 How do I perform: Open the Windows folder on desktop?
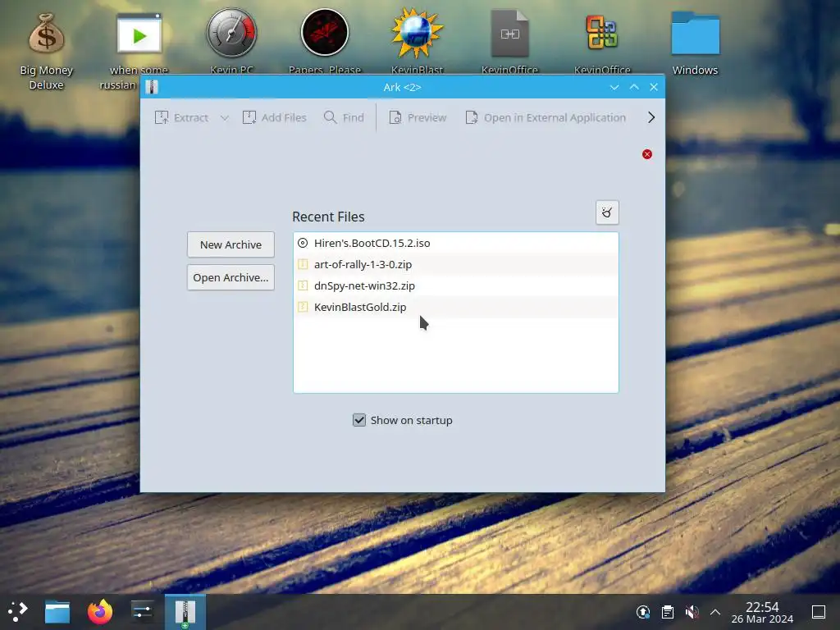point(695,43)
